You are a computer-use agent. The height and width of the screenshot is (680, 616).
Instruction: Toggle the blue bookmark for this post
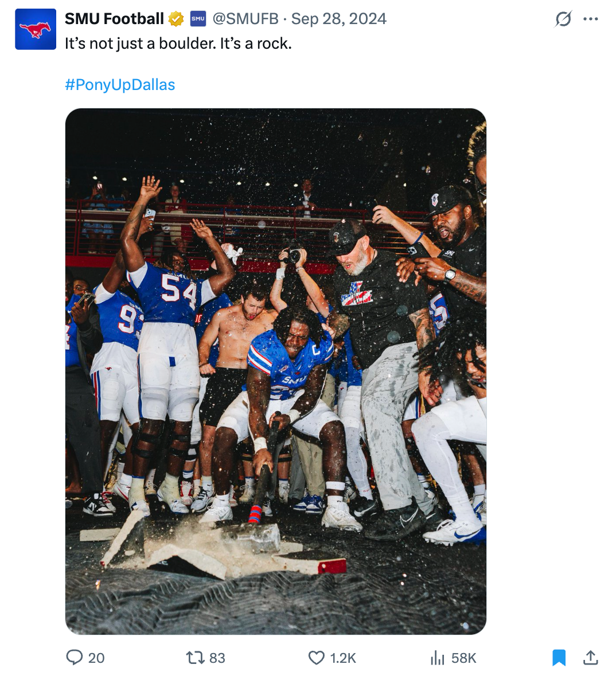pyautogui.click(x=559, y=657)
